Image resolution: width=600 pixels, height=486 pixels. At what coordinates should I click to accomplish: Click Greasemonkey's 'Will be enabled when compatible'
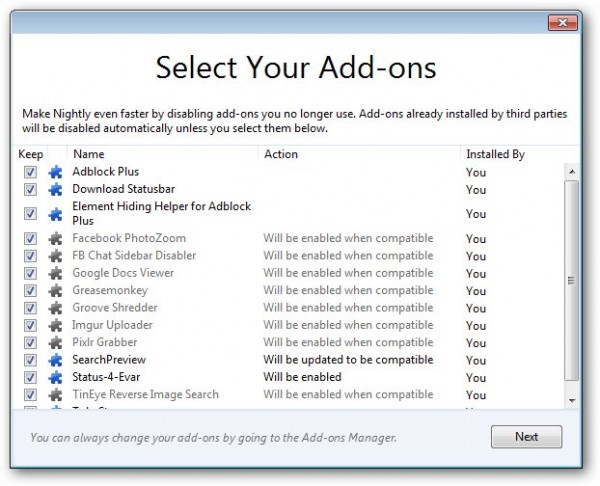coord(348,290)
